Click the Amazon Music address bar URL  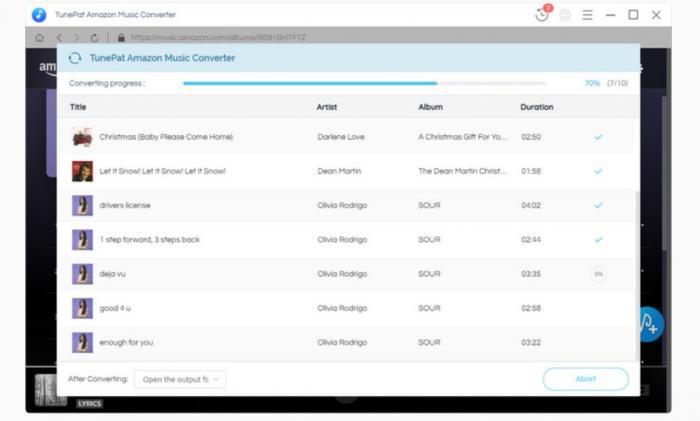coord(218,38)
